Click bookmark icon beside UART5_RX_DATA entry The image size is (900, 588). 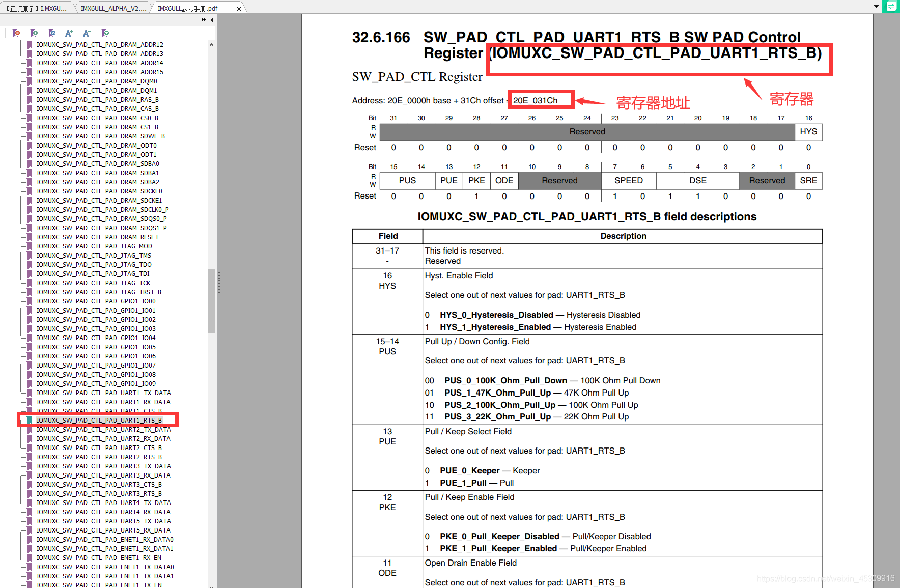(x=30, y=530)
